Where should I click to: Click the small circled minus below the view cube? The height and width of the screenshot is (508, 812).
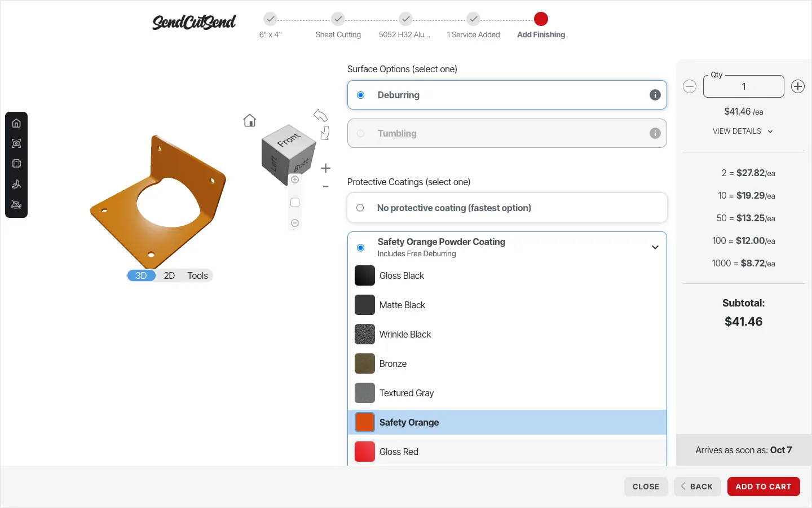pyautogui.click(x=295, y=223)
